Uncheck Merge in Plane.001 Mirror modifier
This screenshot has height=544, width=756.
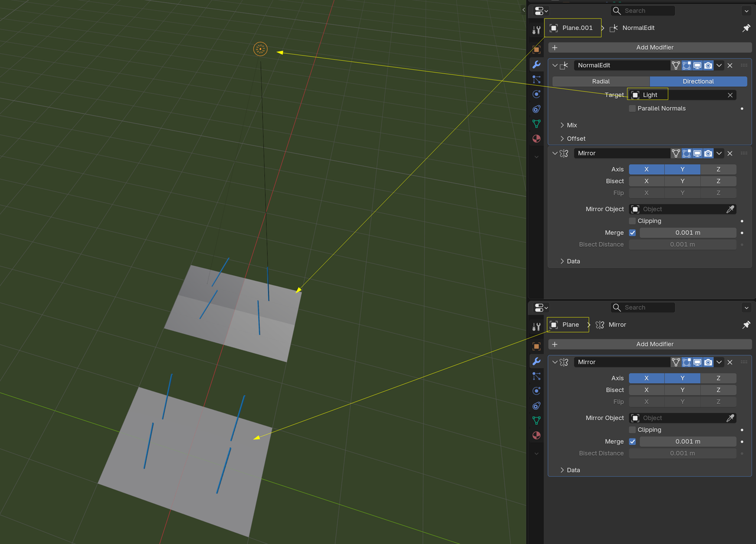click(633, 233)
